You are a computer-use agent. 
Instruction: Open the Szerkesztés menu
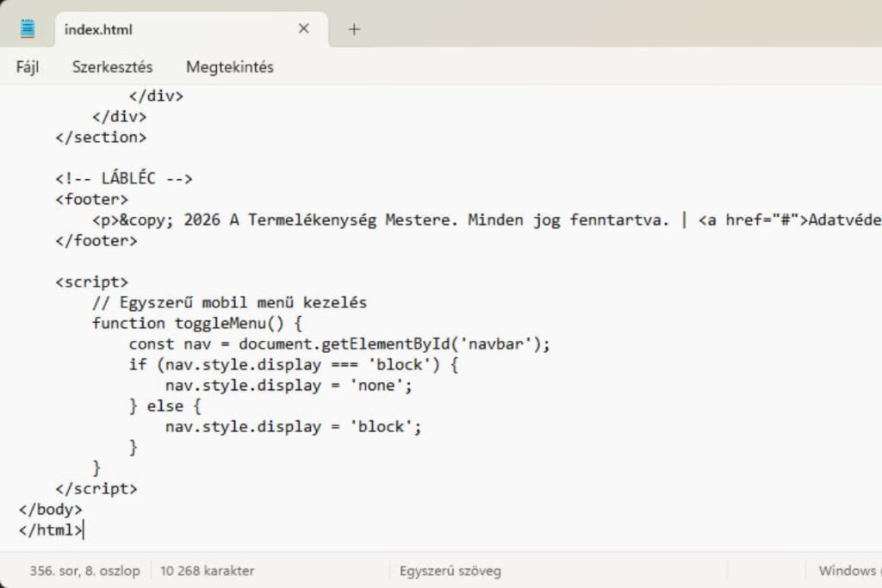[x=112, y=66]
